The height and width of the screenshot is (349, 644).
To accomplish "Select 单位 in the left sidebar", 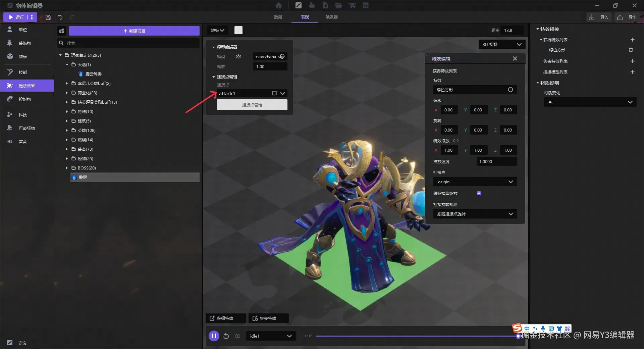I will pyautogui.click(x=27, y=30).
